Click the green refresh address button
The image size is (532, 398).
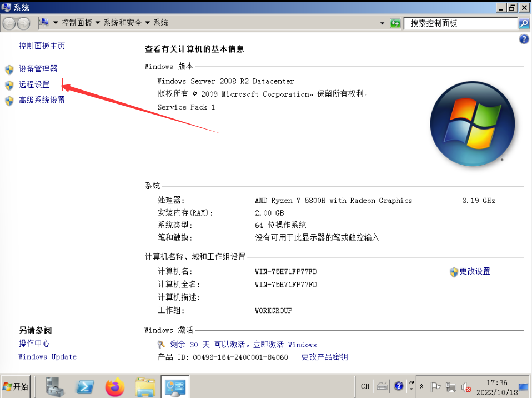click(x=395, y=23)
